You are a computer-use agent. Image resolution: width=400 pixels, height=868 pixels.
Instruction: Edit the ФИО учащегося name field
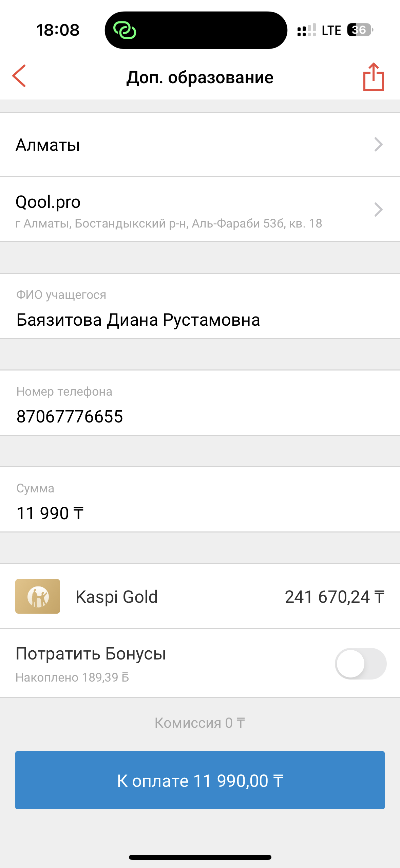(x=138, y=320)
